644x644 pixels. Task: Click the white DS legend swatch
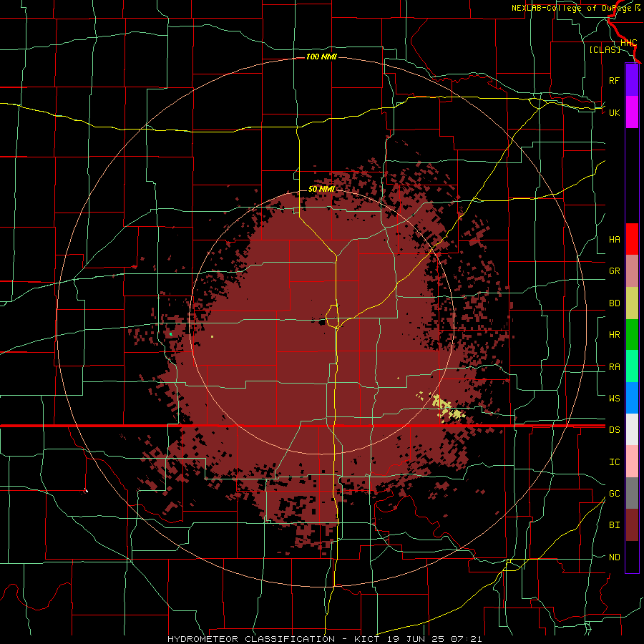pyautogui.click(x=632, y=429)
